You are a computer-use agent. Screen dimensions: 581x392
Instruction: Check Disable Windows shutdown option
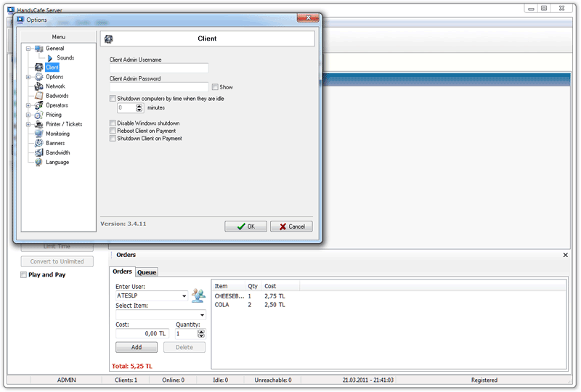pos(113,123)
